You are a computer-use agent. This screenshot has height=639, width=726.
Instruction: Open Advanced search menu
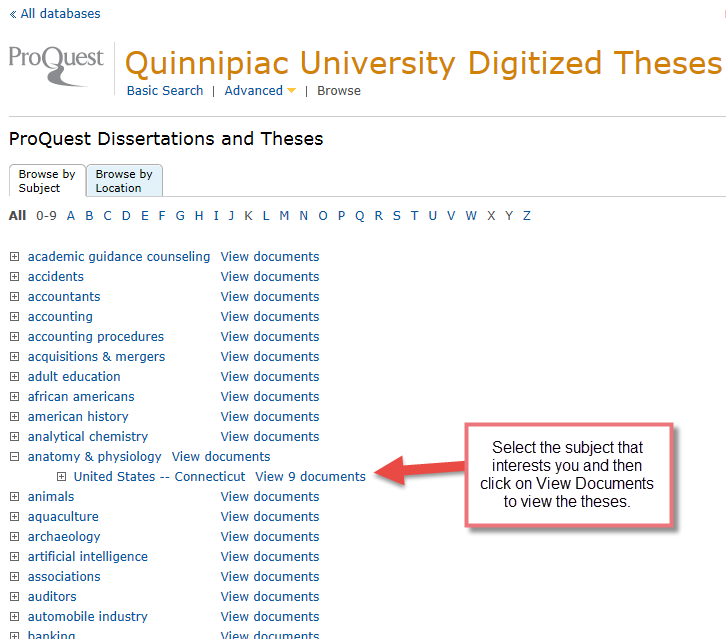pos(254,91)
